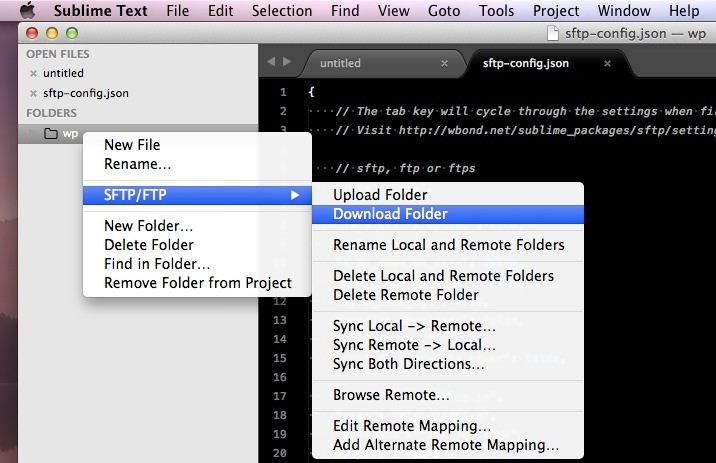Close sftp-config.json in Open Files sidebar

(x=33, y=93)
